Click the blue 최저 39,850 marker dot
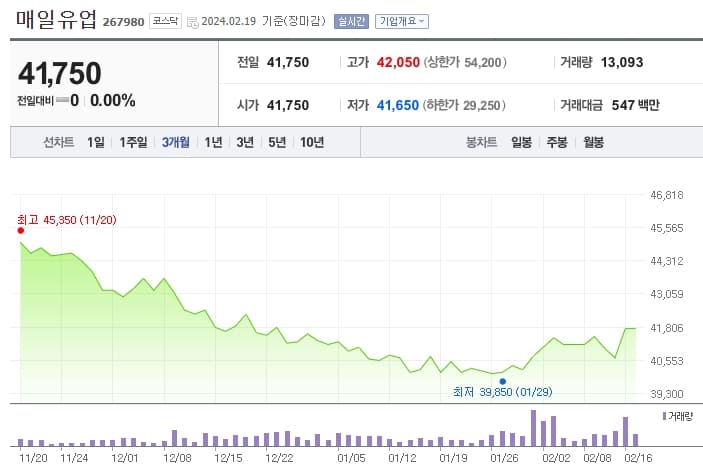Screen dimensions: 703x474 pyautogui.click(x=503, y=382)
